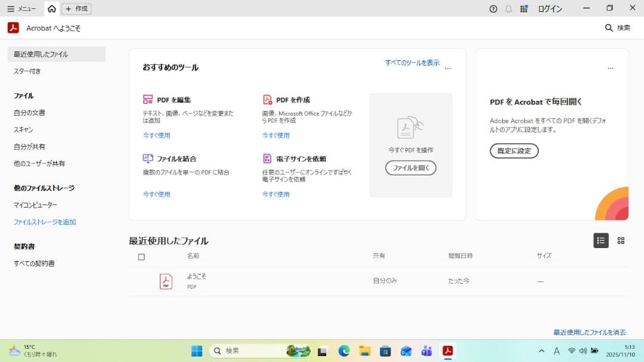Click the home icon tab
644x362 pixels.
coord(52,9)
